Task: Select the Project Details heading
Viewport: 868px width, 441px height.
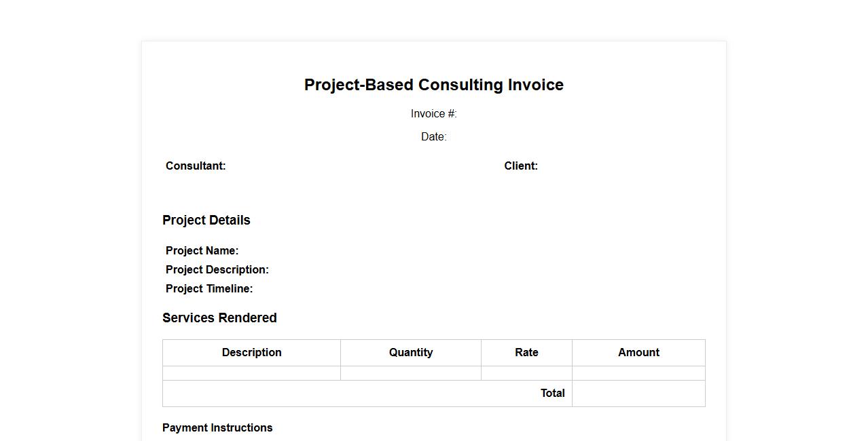Action: coord(206,220)
